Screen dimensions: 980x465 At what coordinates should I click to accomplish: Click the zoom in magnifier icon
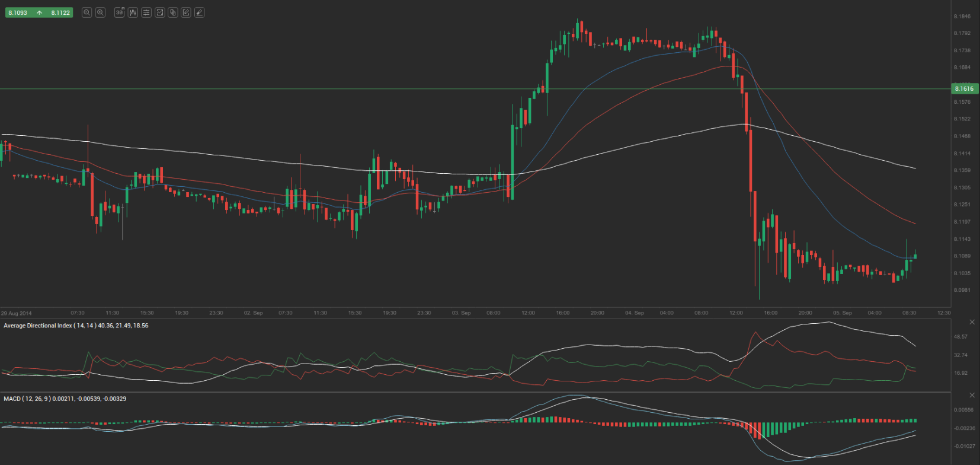click(x=101, y=12)
